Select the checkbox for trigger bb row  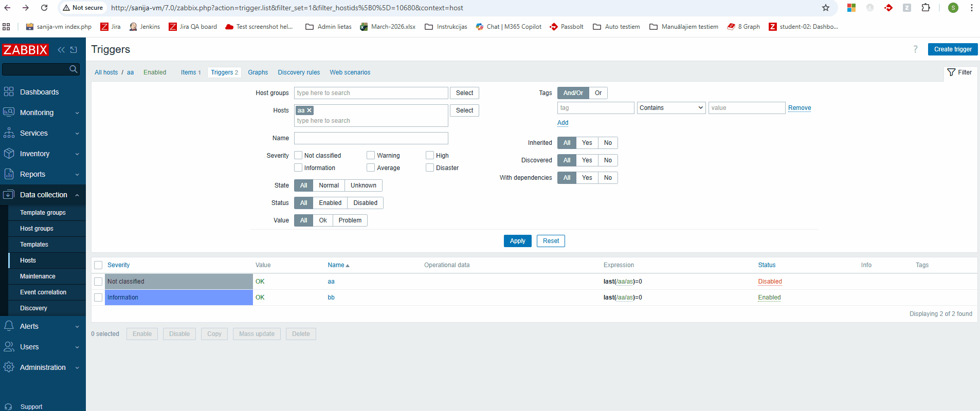(98, 297)
